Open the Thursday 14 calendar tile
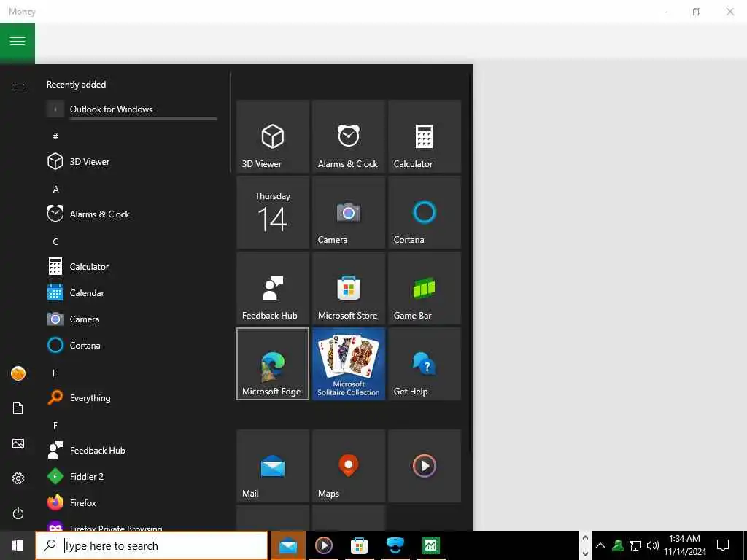Screen dimensions: 747x560 273,212
